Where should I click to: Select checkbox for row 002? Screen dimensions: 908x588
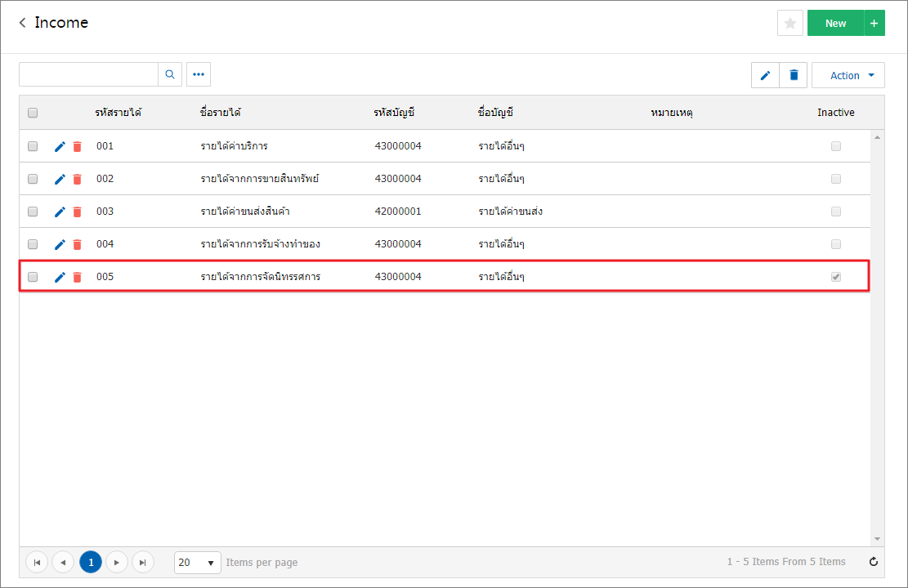pyautogui.click(x=33, y=179)
